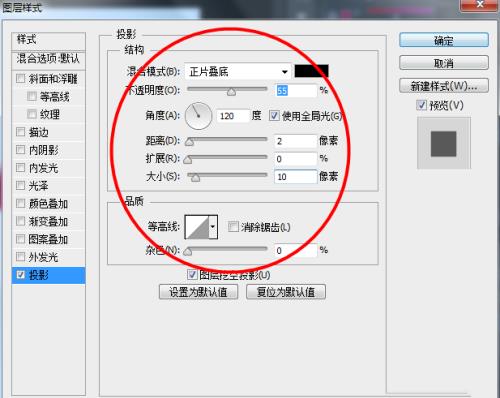
Task: Select the 光泽 style row
Action: click(x=48, y=185)
